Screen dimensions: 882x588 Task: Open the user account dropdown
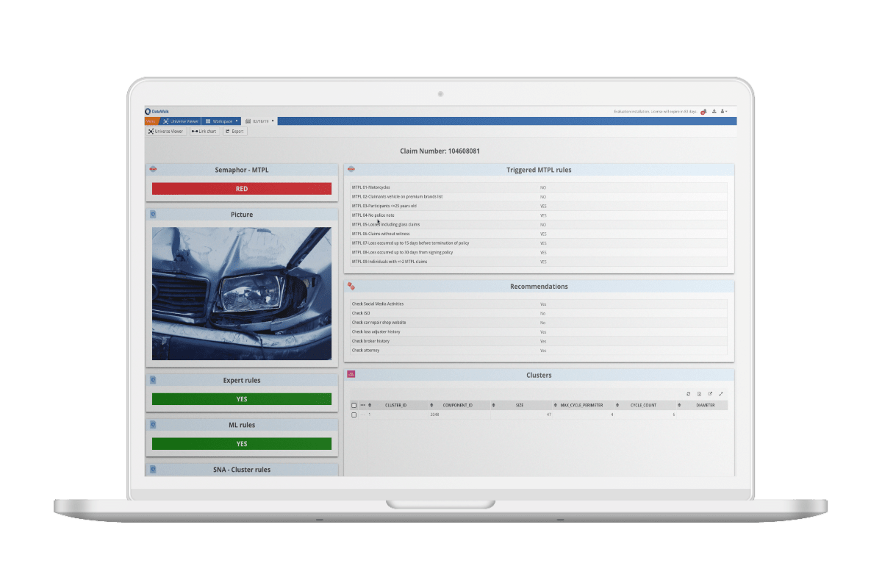[724, 112]
